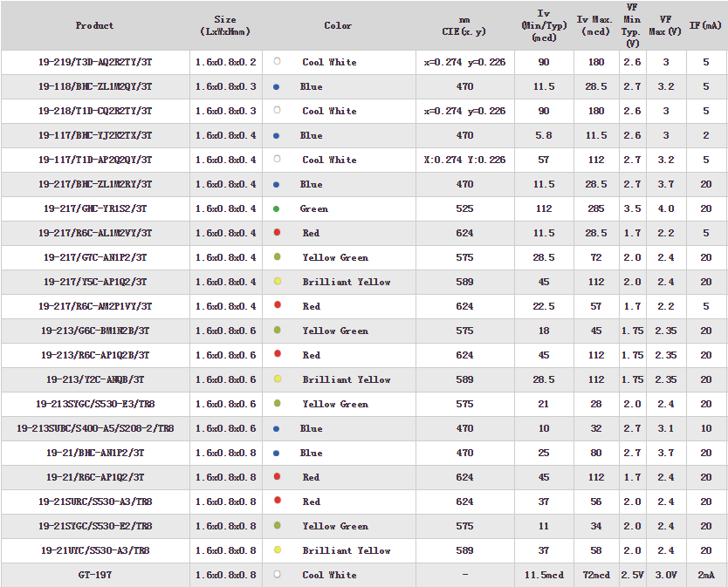The width and height of the screenshot is (728, 587).
Task: Open product 19-21UYC/S530-A3/TR8
Action: tap(95, 550)
